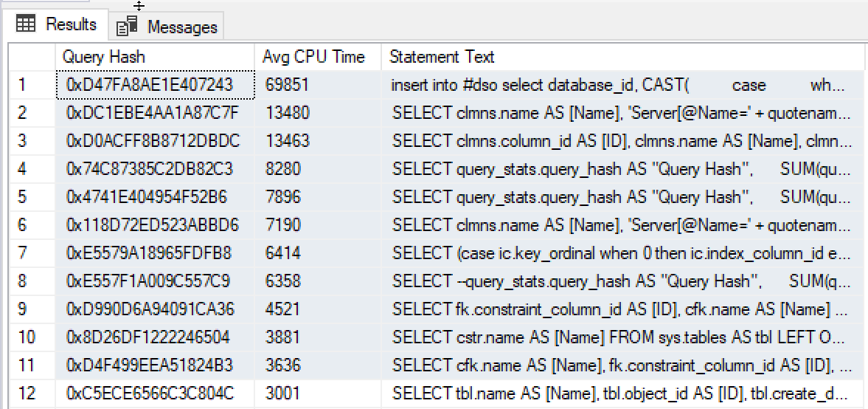The image size is (868, 409).
Task: Select the cstr.name statement in row 10
Action: tap(625, 337)
